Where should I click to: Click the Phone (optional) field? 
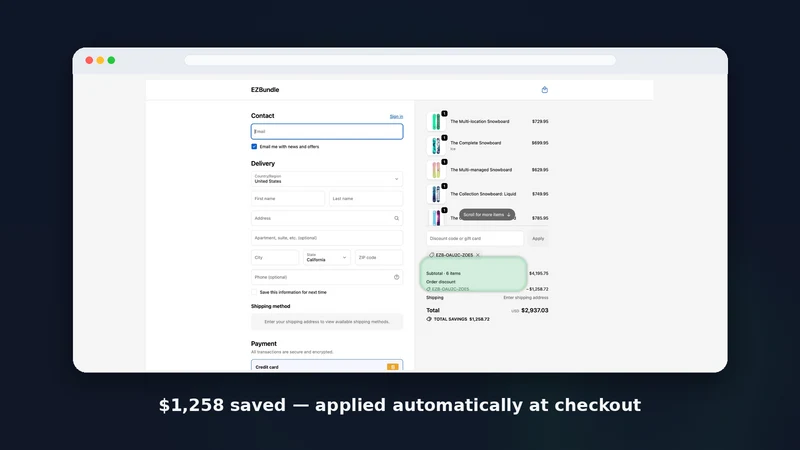tap(327, 277)
